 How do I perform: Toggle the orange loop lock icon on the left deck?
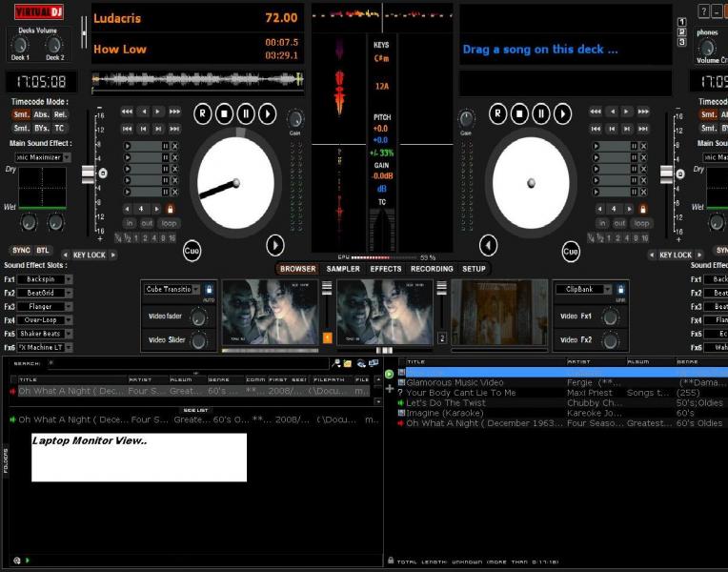[x=170, y=209]
